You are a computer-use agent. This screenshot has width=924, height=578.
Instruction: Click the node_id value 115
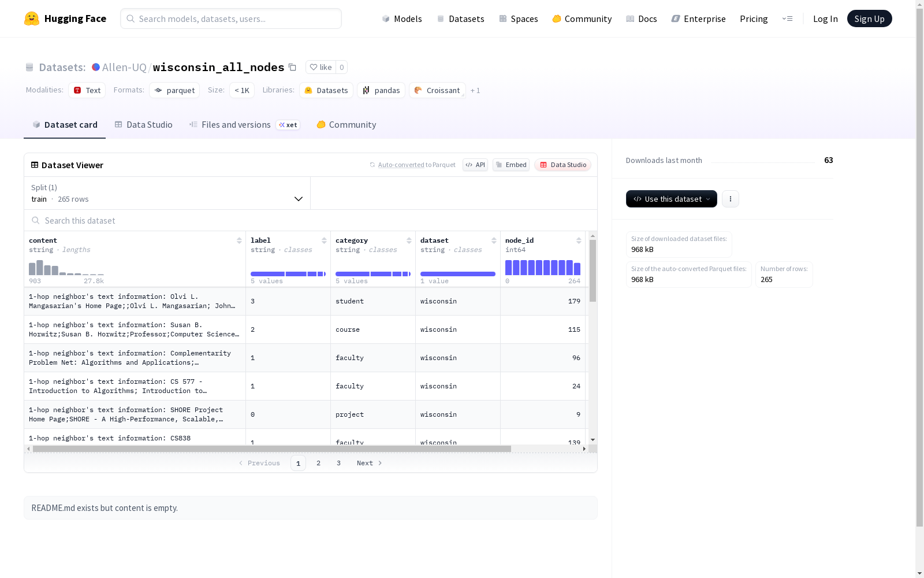tap(574, 329)
